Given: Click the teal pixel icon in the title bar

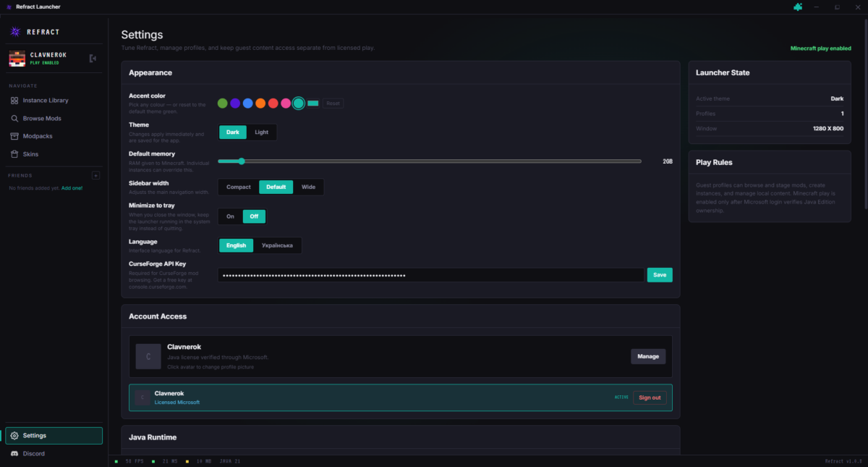Looking at the screenshot, I should (798, 7).
